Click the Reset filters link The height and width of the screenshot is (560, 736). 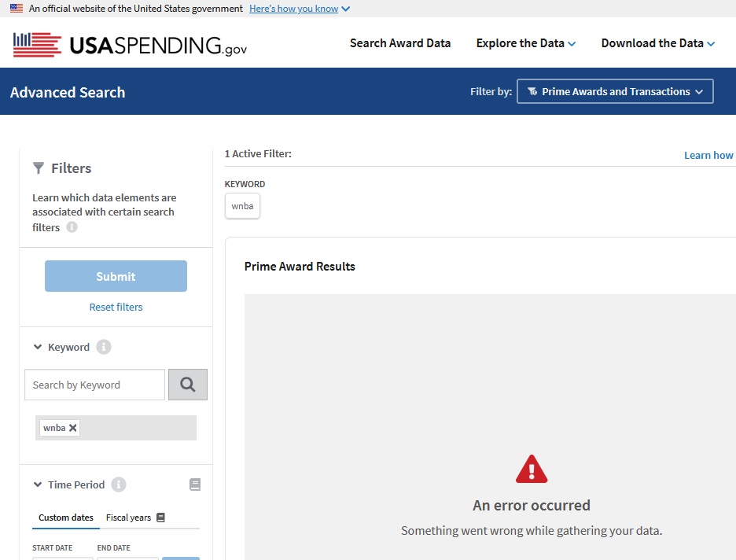[116, 307]
